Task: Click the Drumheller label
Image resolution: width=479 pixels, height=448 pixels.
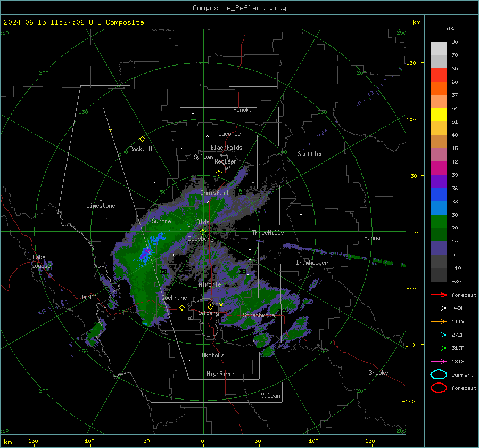Action: (x=312, y=263)
